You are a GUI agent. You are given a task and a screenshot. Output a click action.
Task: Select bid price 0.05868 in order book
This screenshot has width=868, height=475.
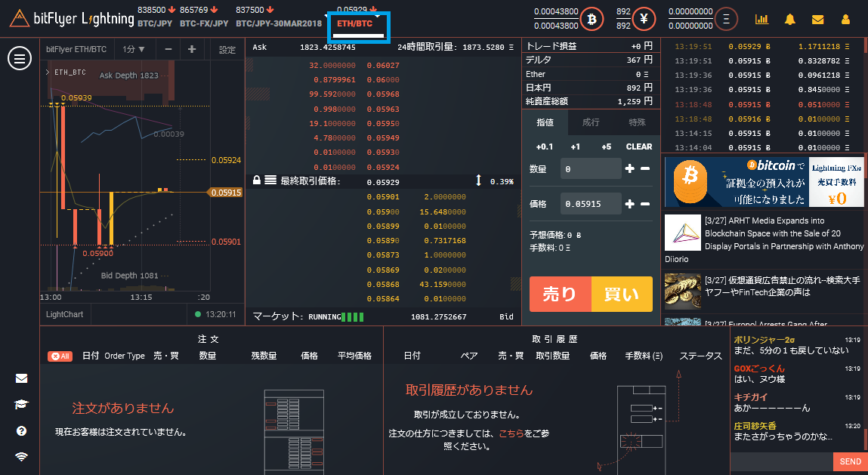pos(383,285)
